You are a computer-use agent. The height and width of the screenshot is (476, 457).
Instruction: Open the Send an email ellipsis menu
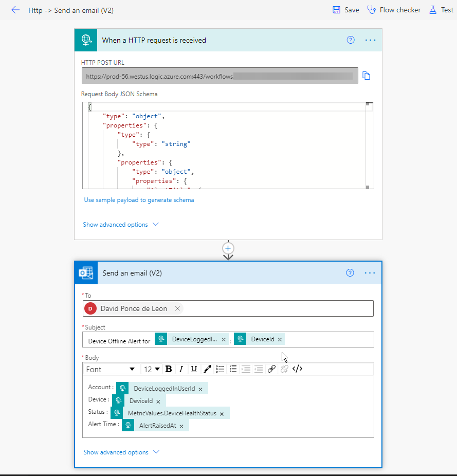[x=370, y=273]
